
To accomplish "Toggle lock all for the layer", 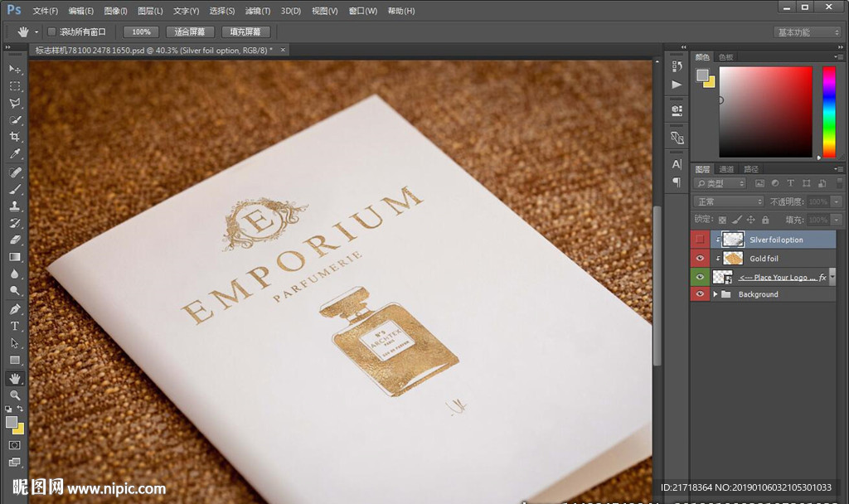I will pos(765,220).
